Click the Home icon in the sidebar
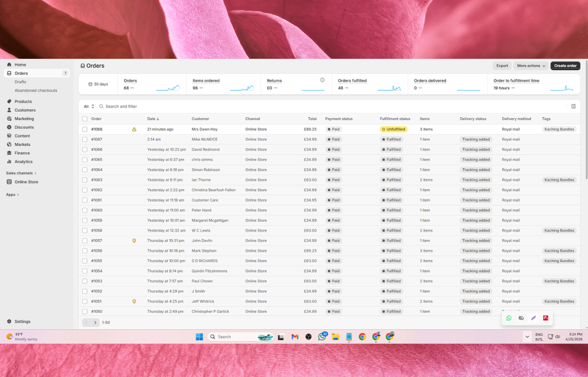 pos(9,65)
